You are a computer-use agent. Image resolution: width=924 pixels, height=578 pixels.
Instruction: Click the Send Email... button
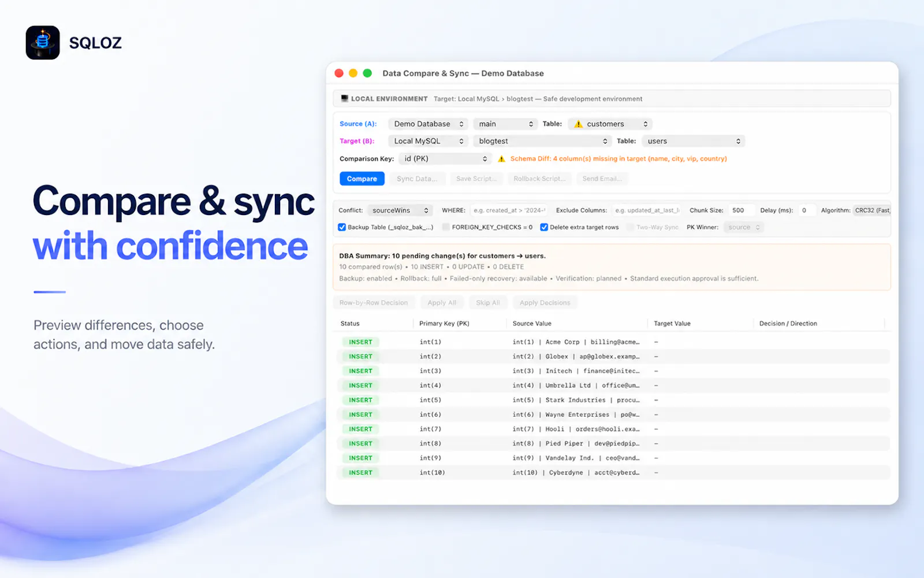pyautogui.click(x=602, y=179)
